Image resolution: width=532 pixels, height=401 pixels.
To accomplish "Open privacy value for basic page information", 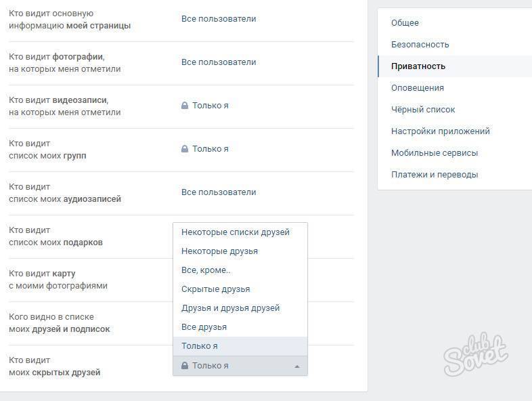I will tap(219, 19).
